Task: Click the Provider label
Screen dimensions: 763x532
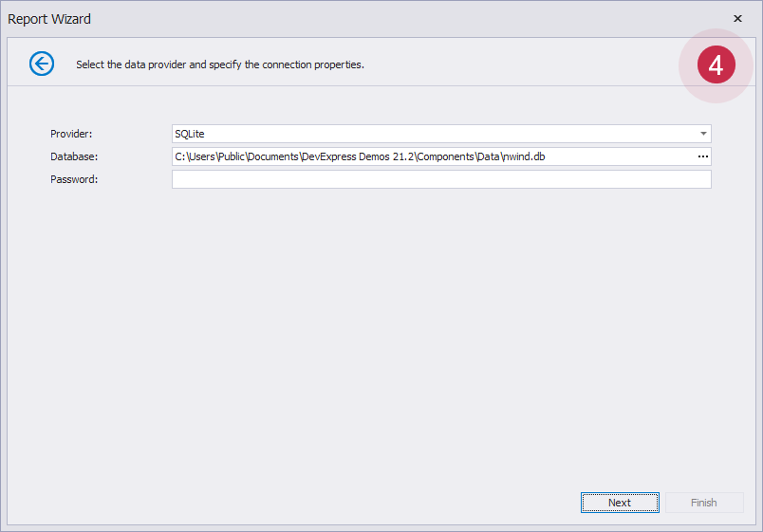Action: (x=71, y=134)
